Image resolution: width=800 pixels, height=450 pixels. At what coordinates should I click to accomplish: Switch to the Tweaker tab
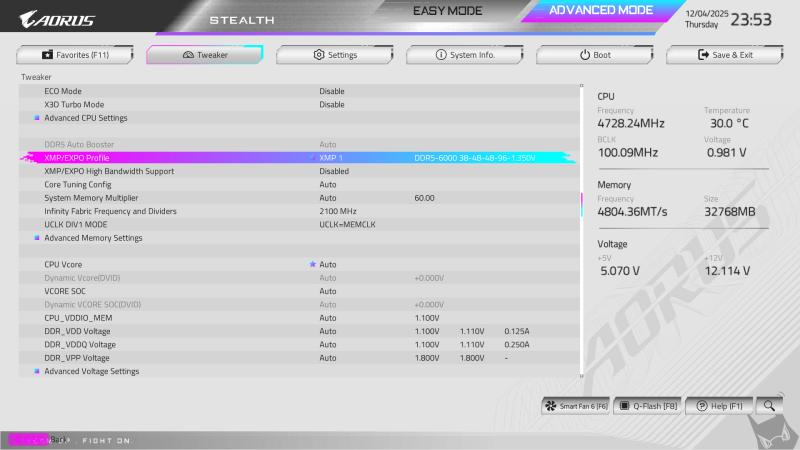point(205,55)
